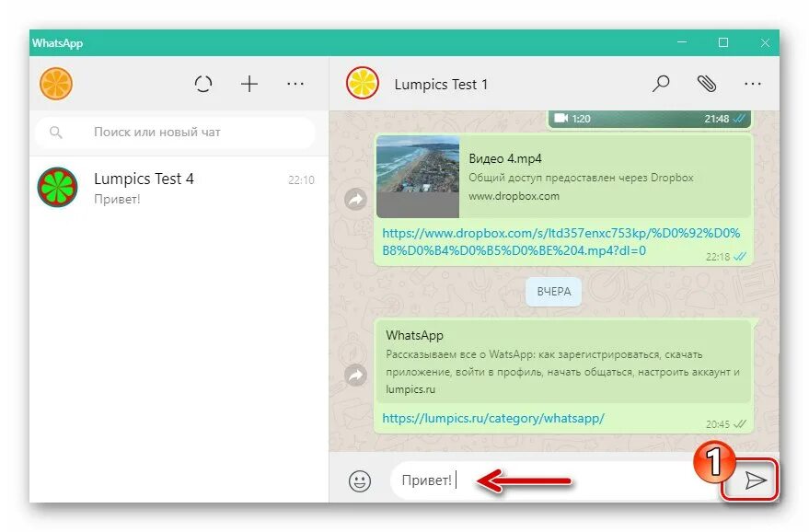Attach a file with paperclip icon

point(707,84)
